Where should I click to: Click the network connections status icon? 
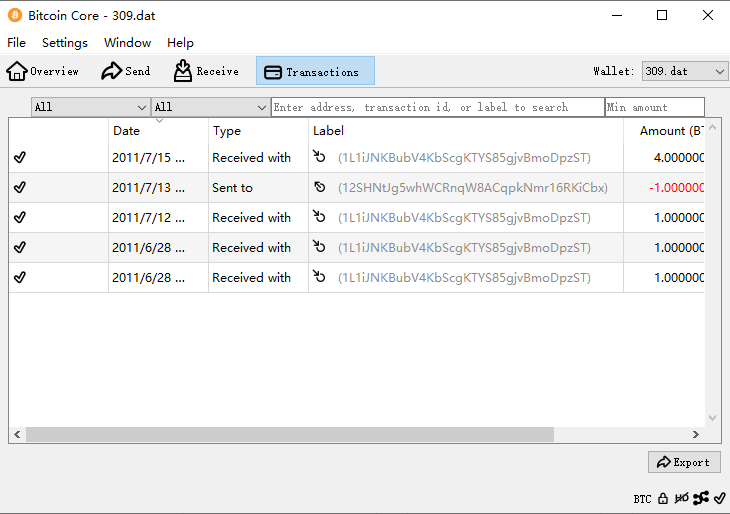coord(701,498)
